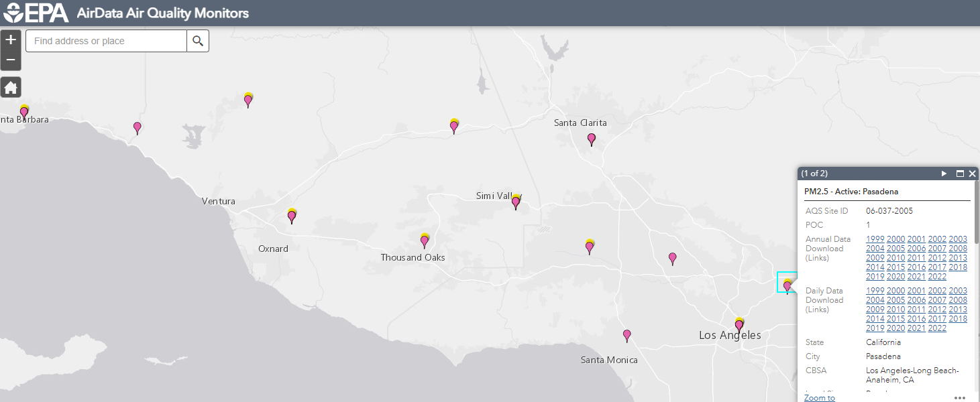Select marker southeast of Simi Valley
Screen dimensions: 980x402
click(x=590, y=247)
